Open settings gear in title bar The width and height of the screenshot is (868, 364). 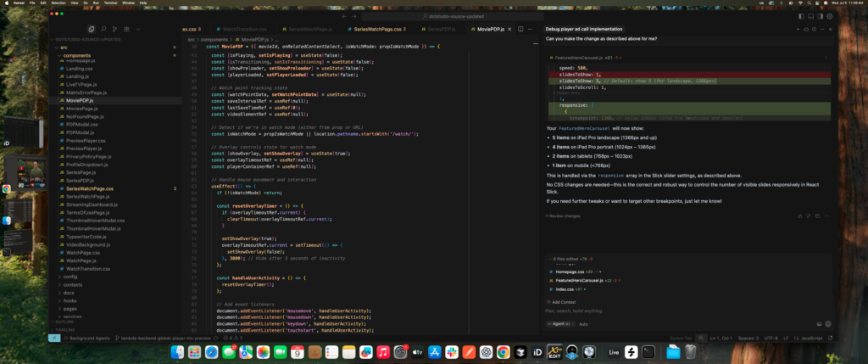click(x=829, y=17)
